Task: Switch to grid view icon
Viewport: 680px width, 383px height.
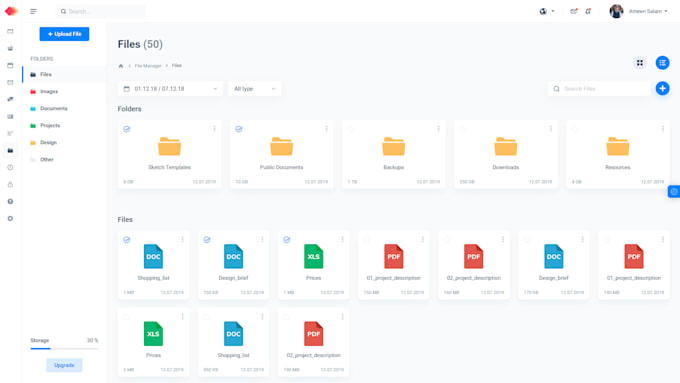Action: (x=640, y=63)
